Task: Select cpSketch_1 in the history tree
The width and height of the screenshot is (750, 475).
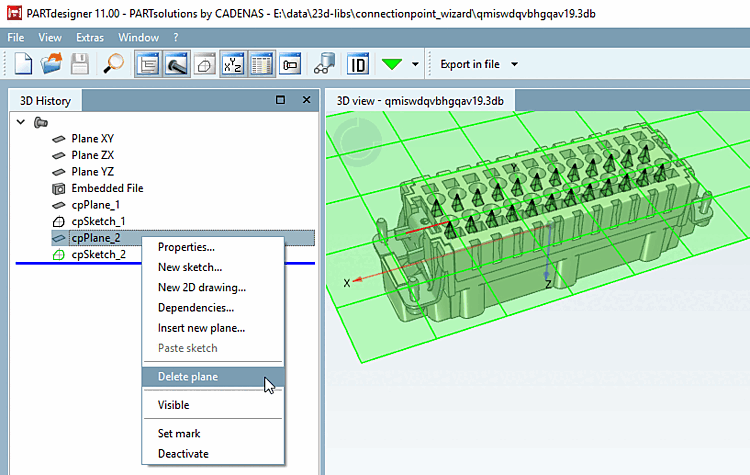Action: pos(98,221)
